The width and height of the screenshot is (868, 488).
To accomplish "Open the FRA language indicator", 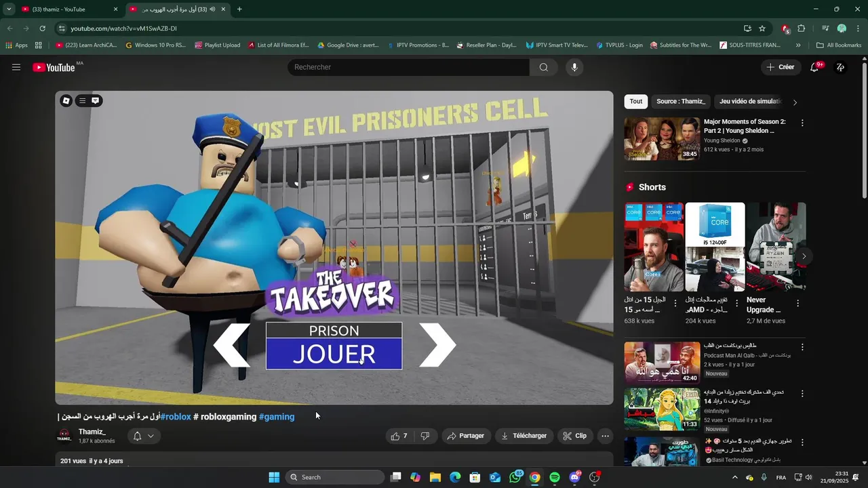I will (x=781, y=477).
